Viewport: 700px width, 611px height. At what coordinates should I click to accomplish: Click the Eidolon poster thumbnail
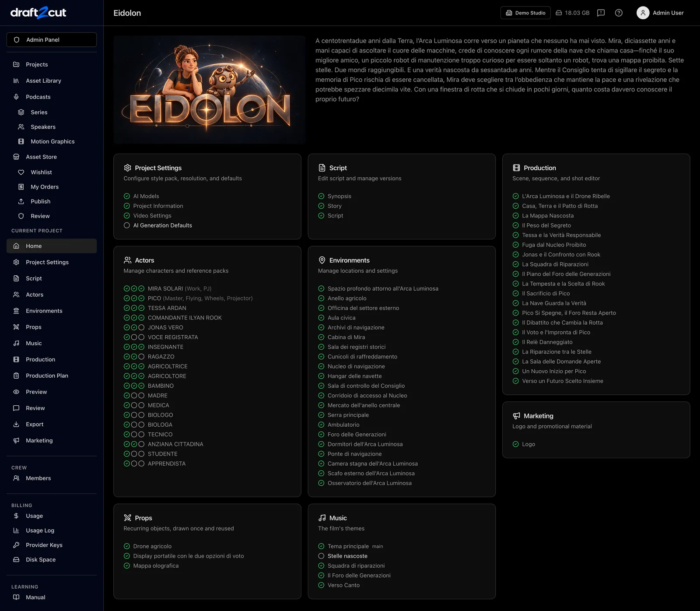210,89
